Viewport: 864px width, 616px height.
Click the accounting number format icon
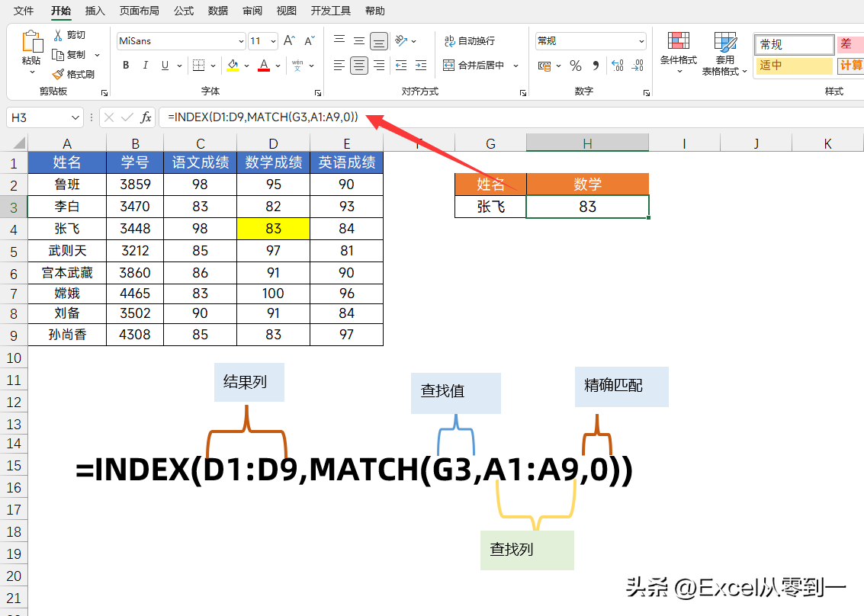coord(544,66)
